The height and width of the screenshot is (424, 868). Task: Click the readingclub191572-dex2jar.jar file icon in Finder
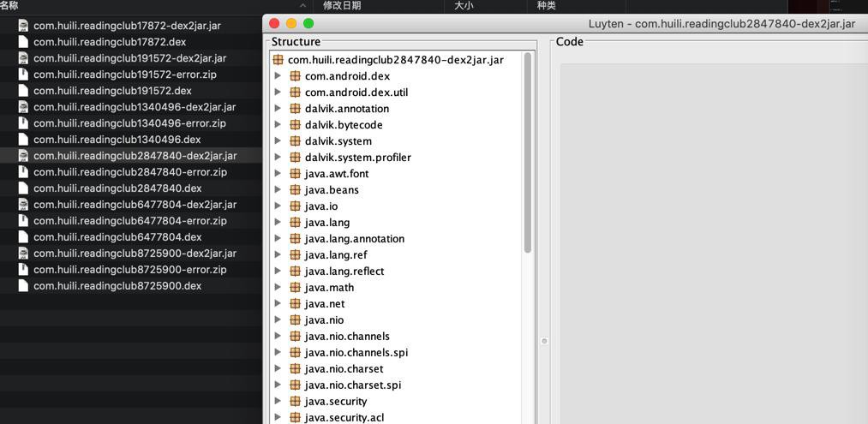(22, 58)
